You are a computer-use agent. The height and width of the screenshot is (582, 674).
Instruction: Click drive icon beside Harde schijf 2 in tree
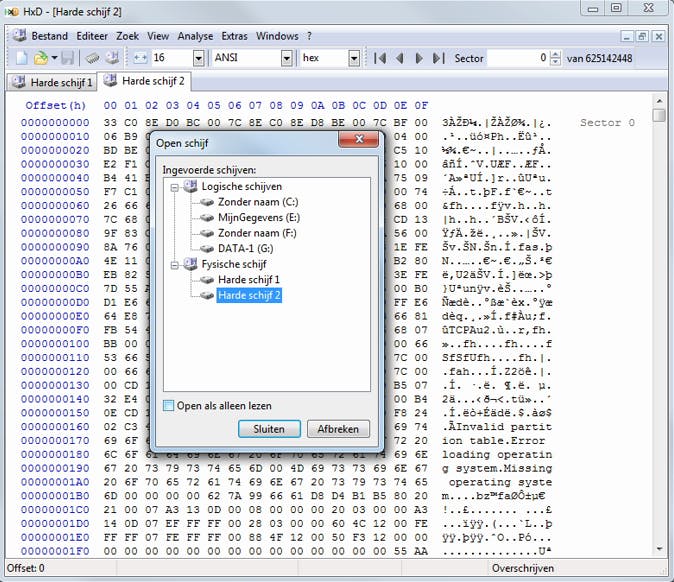tap(207, 295)
